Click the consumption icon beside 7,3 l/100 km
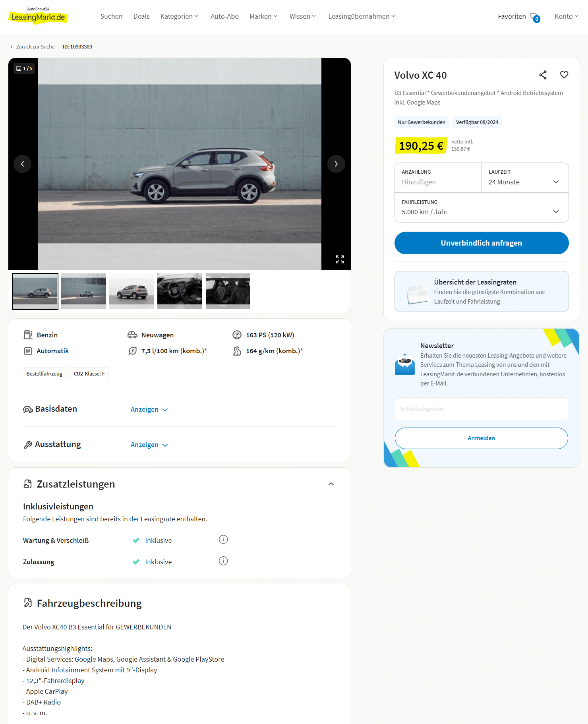The image size is (588, 724). (132, 351)
